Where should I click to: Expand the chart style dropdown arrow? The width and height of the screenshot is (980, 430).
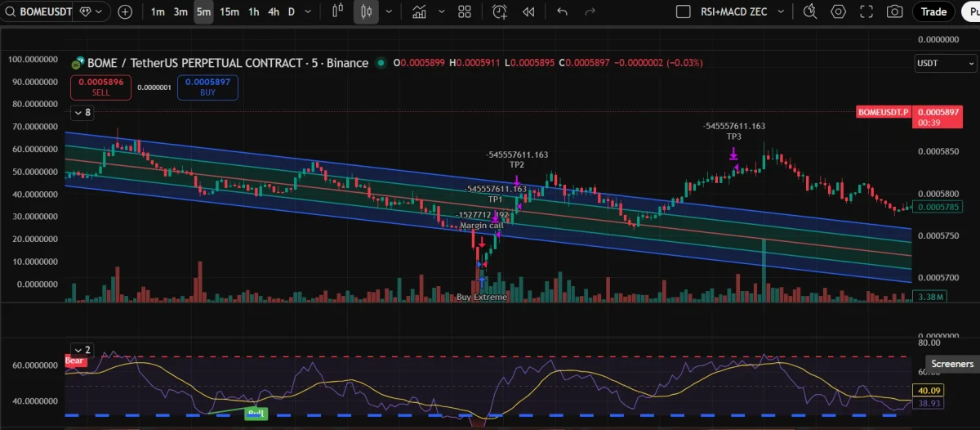[x=389, y=12]
